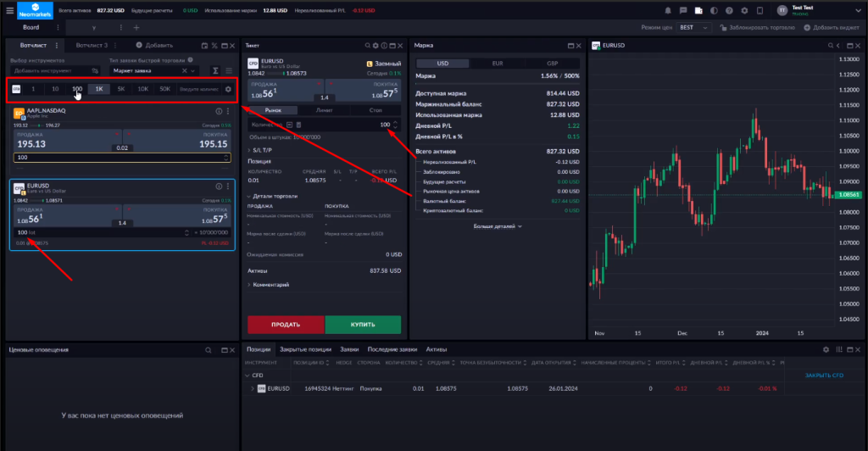Open the chat messages icon
This screenshot has width=868, height=451.
click(683, 10)
